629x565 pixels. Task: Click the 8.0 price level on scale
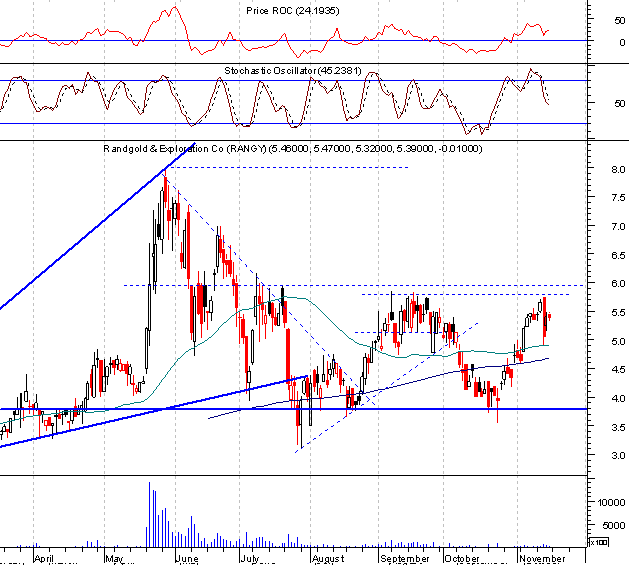618,169
